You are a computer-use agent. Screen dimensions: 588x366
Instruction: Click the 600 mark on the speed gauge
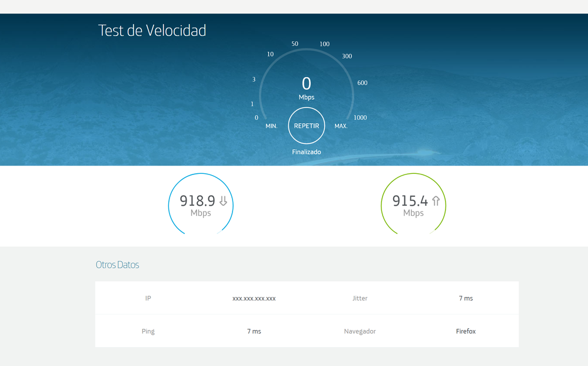point(362,83)
